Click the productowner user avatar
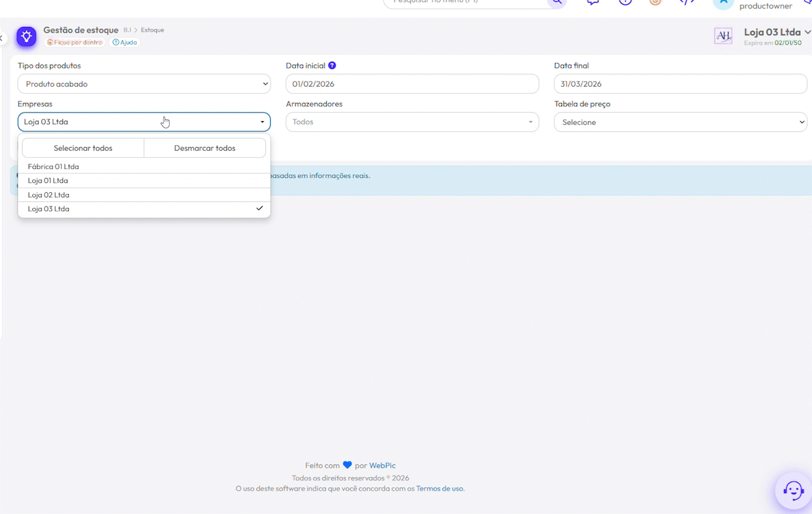 pyautogui.click(x=723, y=3)
